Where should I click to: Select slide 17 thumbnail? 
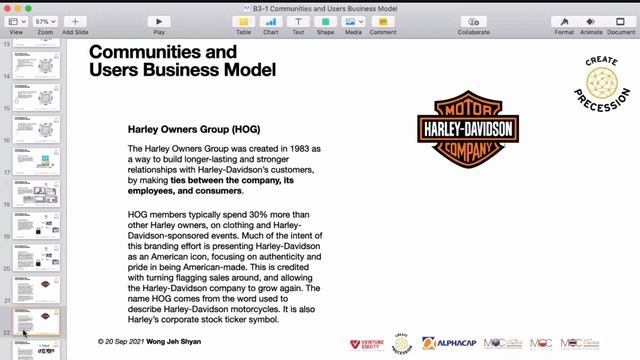[36, 162]
